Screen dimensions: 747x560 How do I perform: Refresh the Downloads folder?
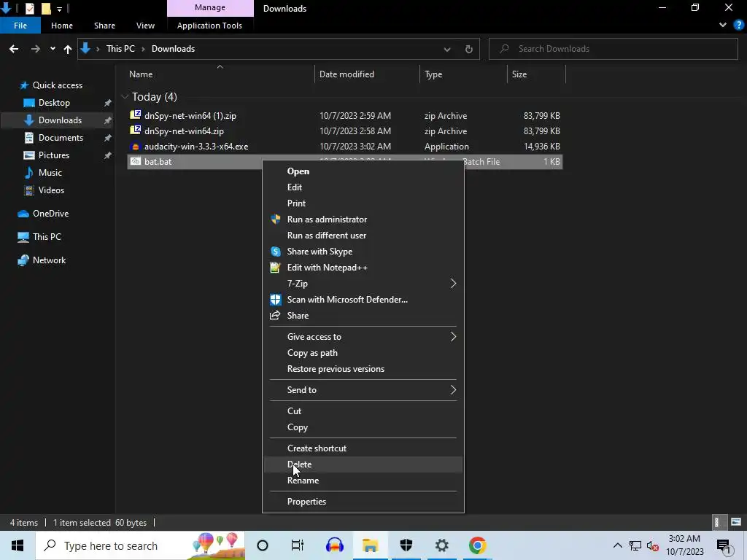tap(469, 49)
